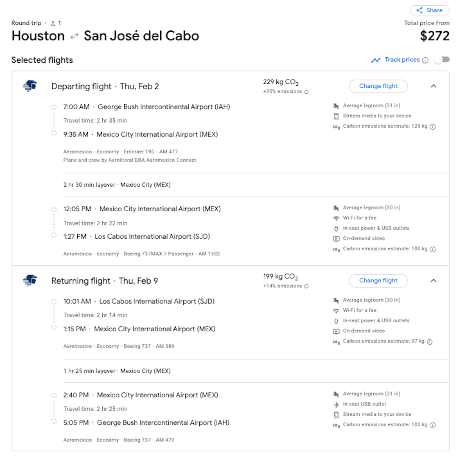Click Change flight for the returning flight

pyautogui.click(x=378, y=280)
